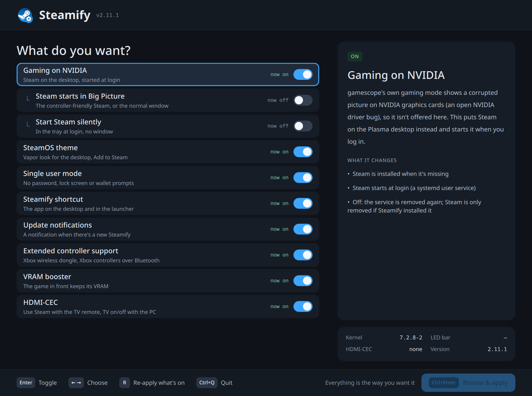Disable the Single user mode switch
The image size is (532, 396).
(x=303, y=178)
